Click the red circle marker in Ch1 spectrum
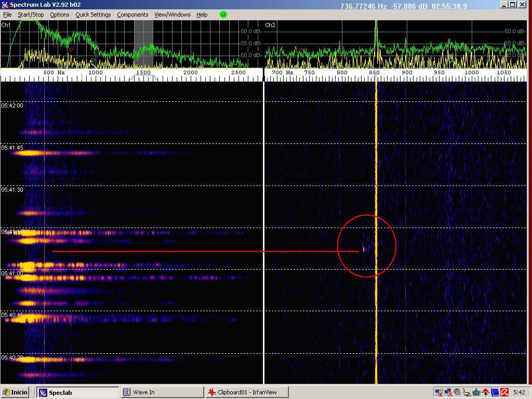This screenshot has height=399, width=532. click(71, 50)
